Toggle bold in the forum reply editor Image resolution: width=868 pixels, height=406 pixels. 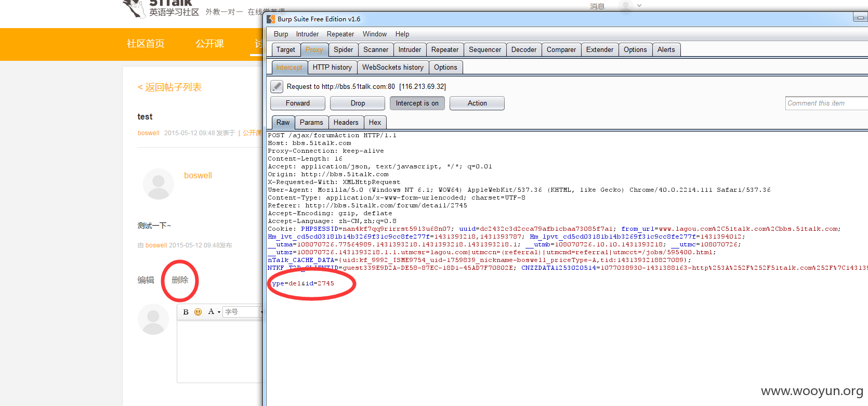click(186, 312)
